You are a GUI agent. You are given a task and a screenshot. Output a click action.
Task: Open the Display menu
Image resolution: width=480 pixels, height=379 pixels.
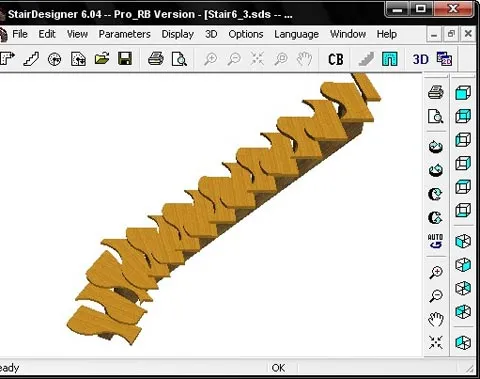pyautogui.click(x=178, y=34)
